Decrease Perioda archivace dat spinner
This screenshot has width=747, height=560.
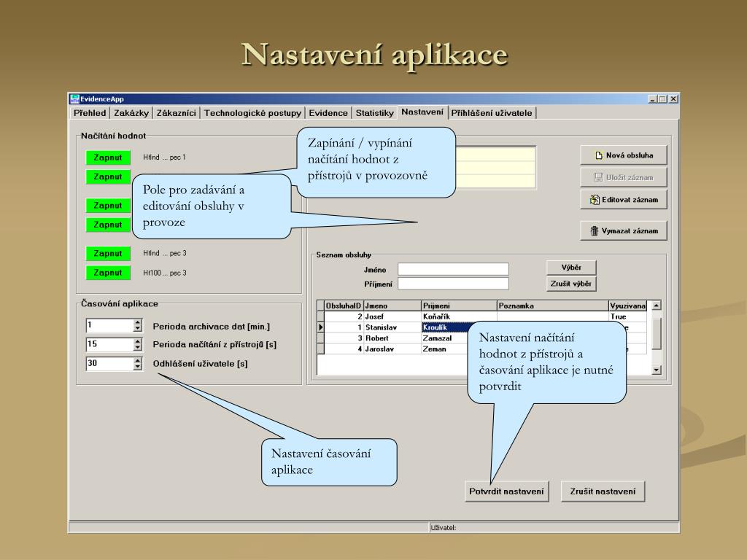tap(138, 329)
